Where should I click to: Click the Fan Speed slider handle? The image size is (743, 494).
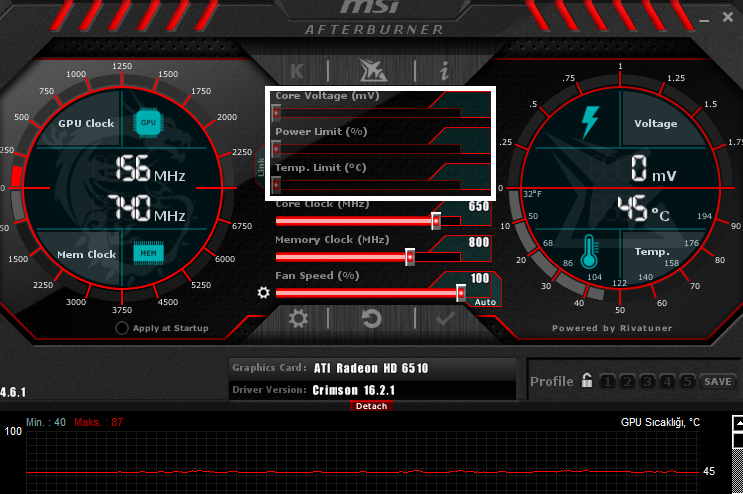461,293
